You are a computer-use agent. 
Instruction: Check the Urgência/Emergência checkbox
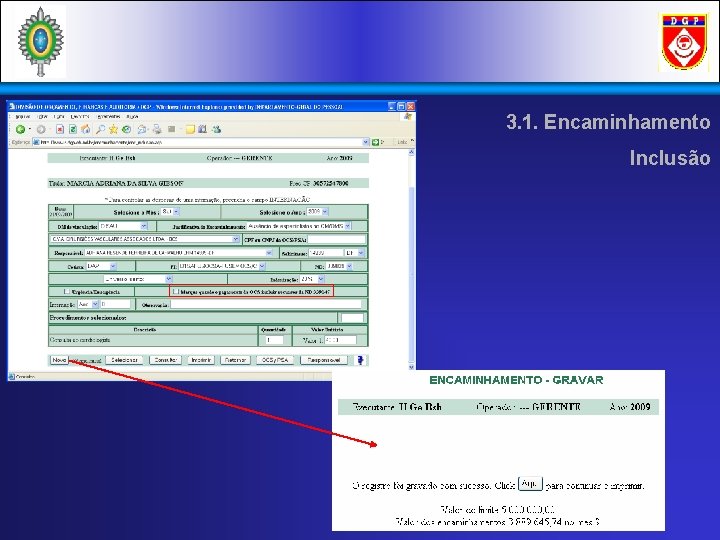pyautogui.click(x=67, y=292)
